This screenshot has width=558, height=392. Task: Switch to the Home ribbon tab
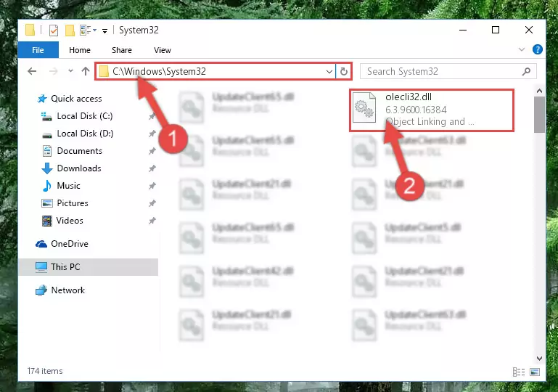(x=80, y=50)
